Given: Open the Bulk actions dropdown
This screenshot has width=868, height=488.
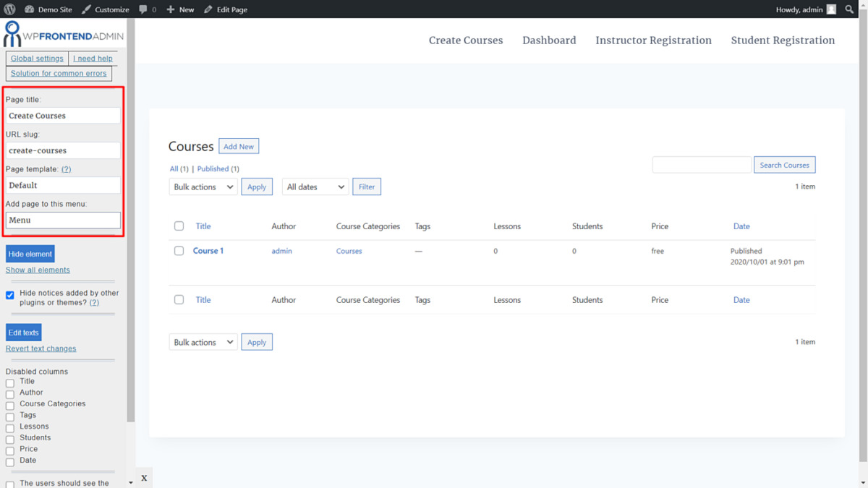Looking at the screenshot, I should click(x=203, y=187).
